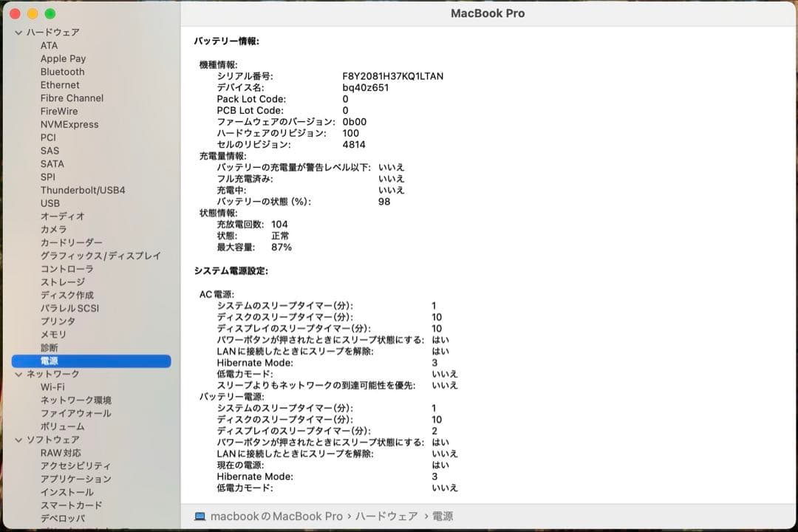Select カメラ in the hardware list

(x=54, y=230)
